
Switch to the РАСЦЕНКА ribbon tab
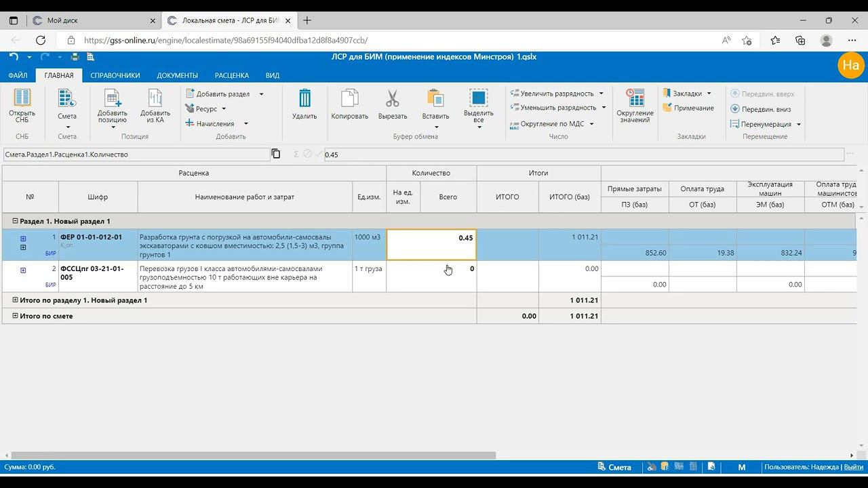[x=232, y=75]
